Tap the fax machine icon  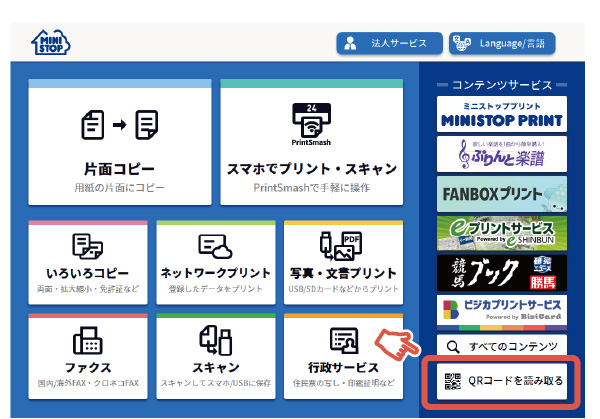click(88, 340)
